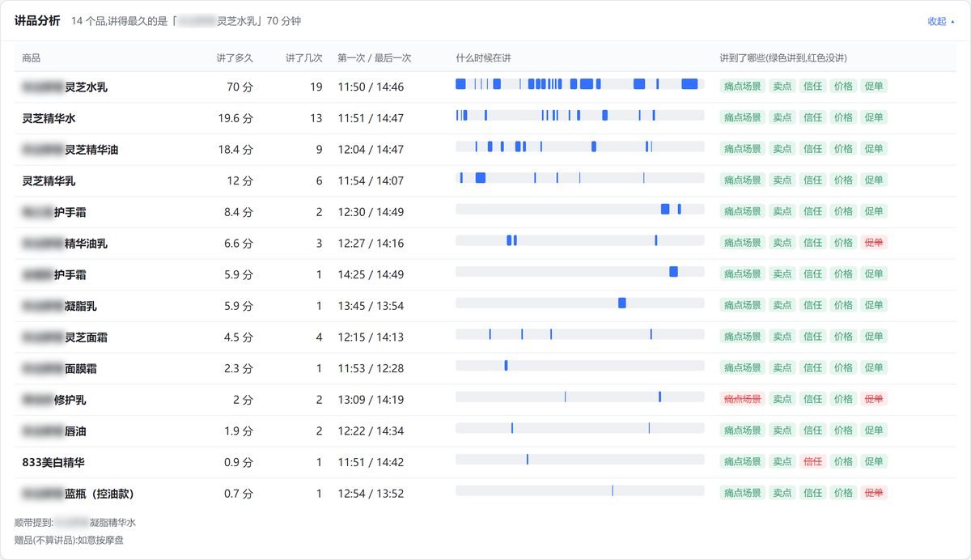Click the red 促单 tag in 修护乳 row
Screen dimensions: 971x560
coord(874,399)
